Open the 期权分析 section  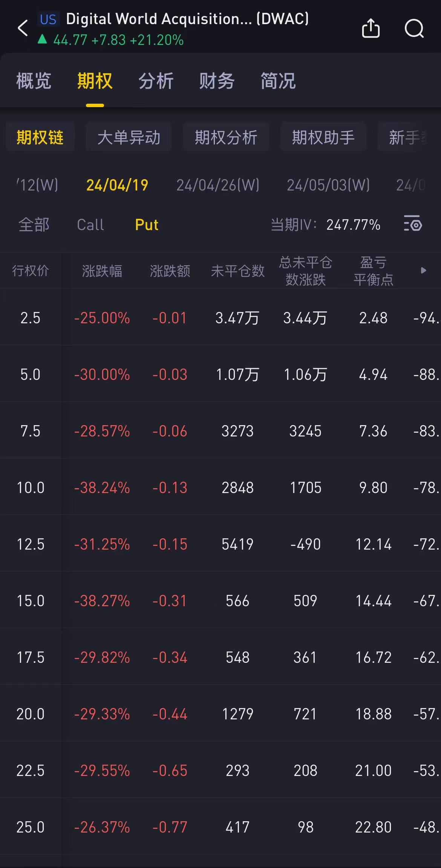[226, 137]
